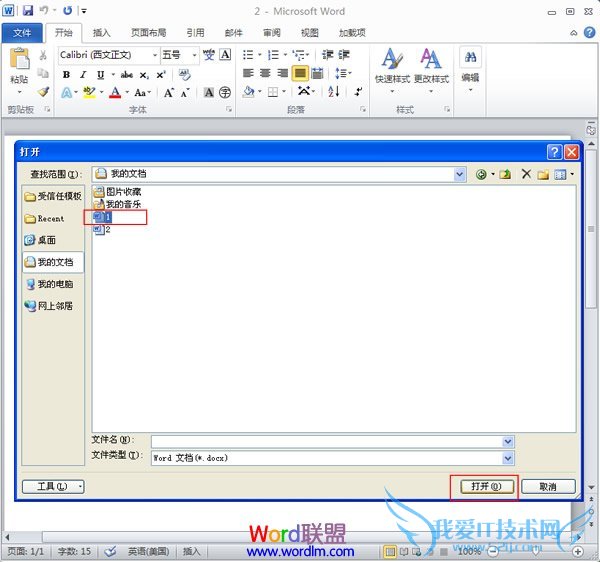The width and height of the screenshot is (600, 562).
Task: Click the Paste icon in clipboard group
Action: pyautogui.click(x=19, y=59)
